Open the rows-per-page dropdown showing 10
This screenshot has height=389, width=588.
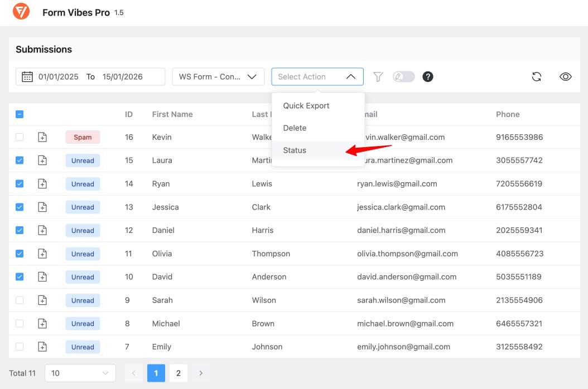[x=80, y=373]
